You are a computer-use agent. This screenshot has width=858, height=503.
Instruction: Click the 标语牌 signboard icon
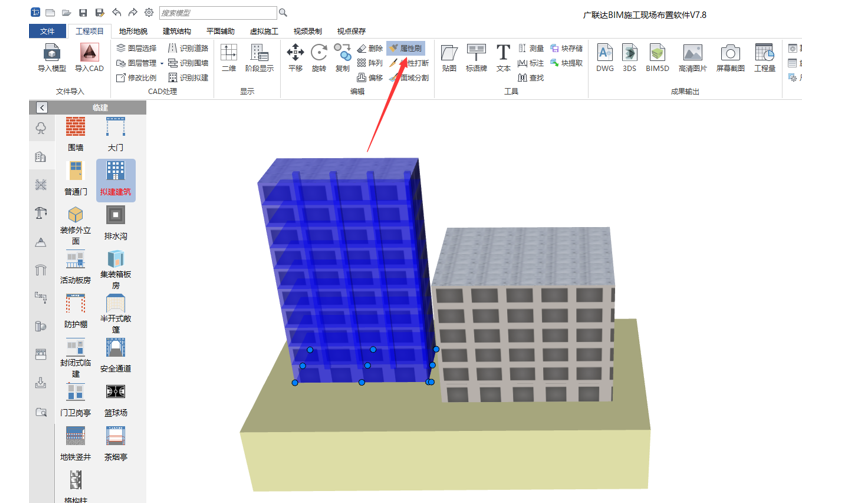click(x=476, y=57)
